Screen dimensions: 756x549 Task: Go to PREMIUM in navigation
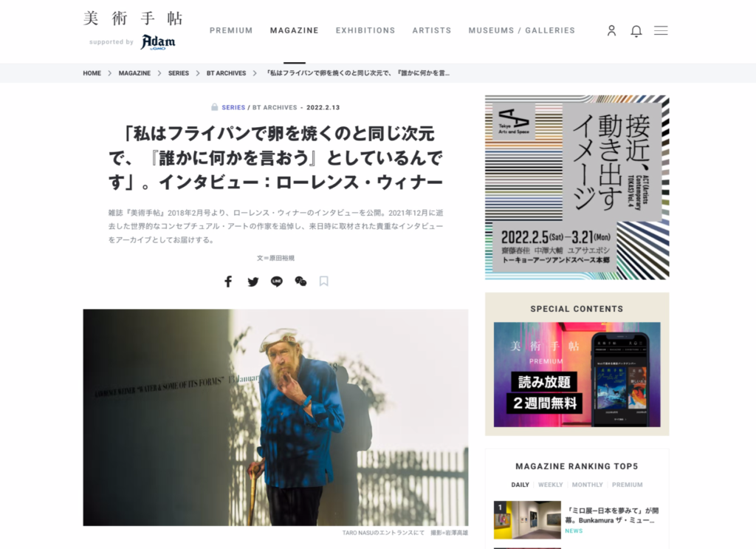231,30
